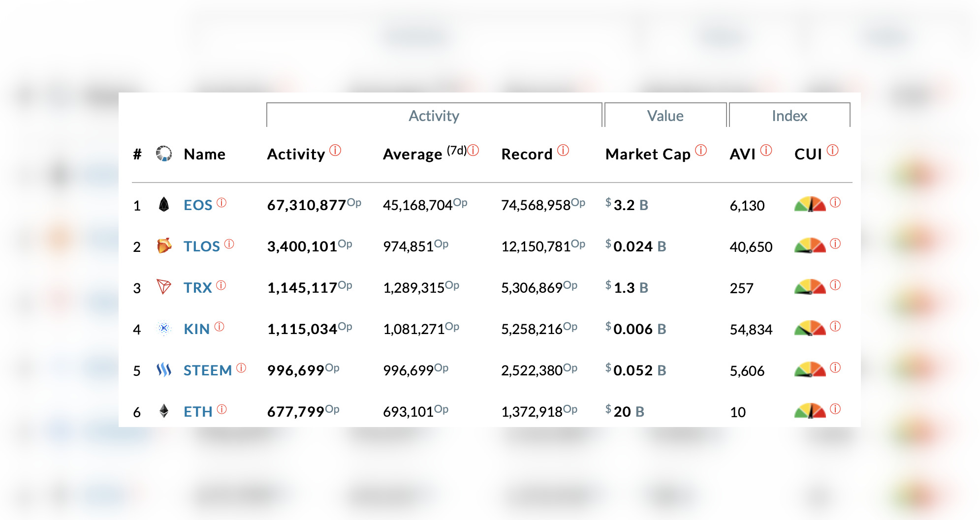Open CUI info icon in ETH row
Viewport: 980px width, 520px height.
[835, 409]
